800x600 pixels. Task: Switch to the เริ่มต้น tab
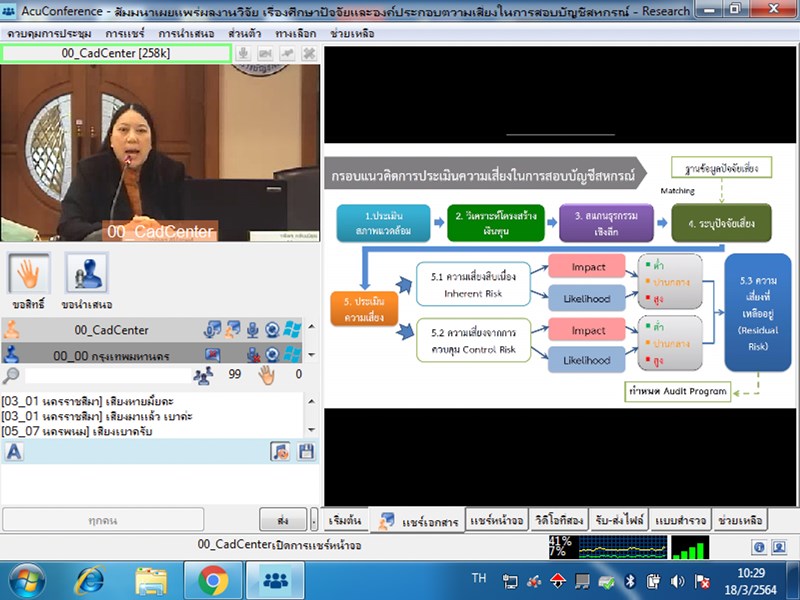(345, 520)
